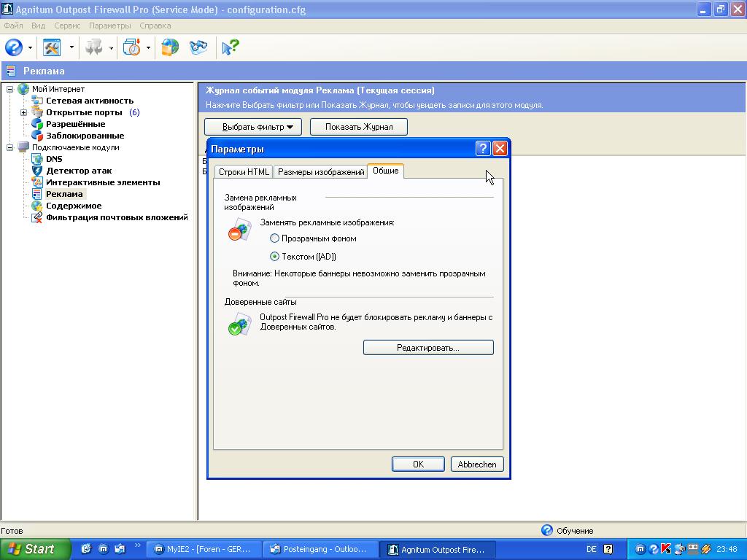The height and width of the screenshot is (560, 747).
Task: Click the Обучение status bar icon
Action: (547, 530)
